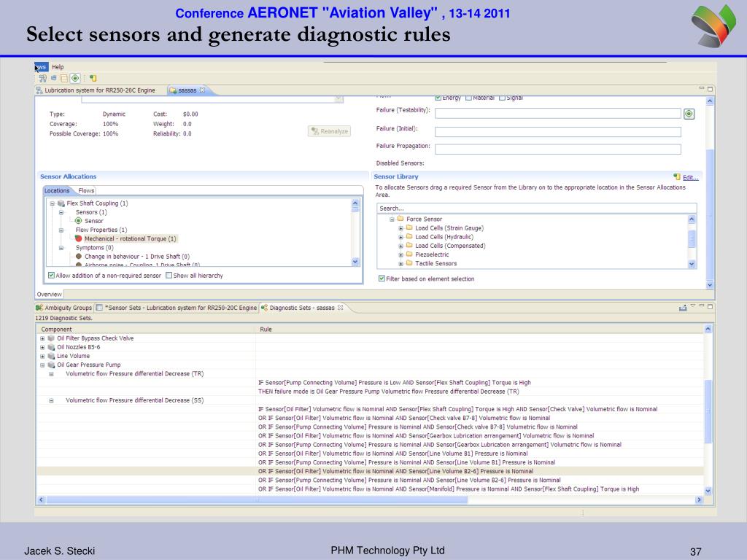747x560 pixels.
Task: Open the Help menu
Action: pos(58,67)
